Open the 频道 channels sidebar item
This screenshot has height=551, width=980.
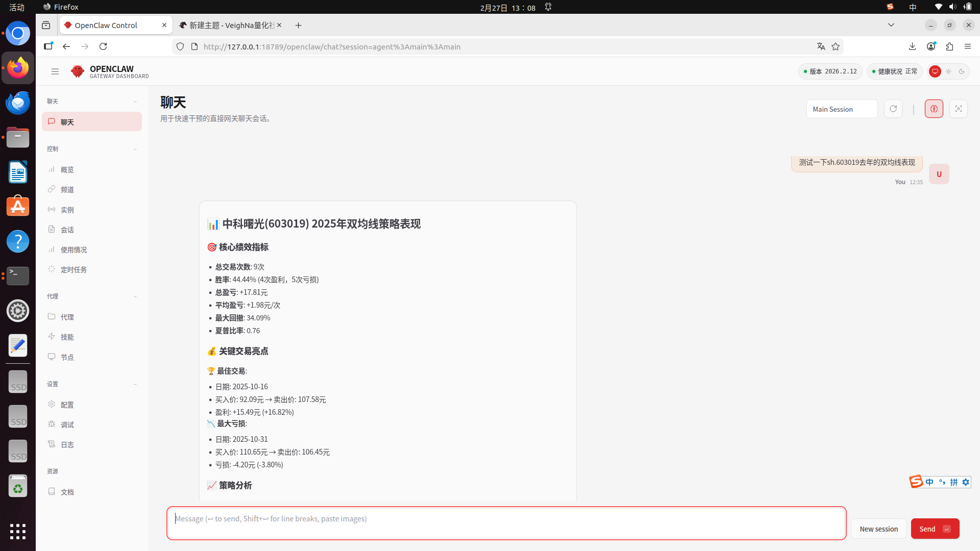tap(67, 189)
